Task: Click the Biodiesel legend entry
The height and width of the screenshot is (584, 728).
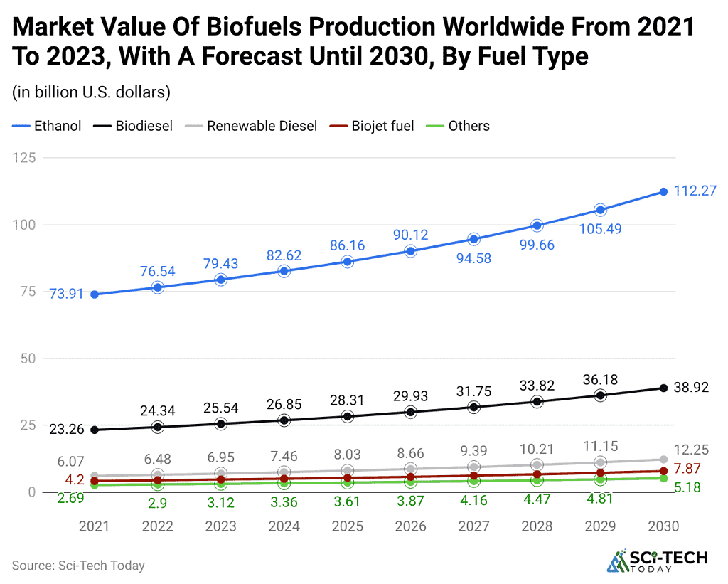Action: (x=133, y=126)
